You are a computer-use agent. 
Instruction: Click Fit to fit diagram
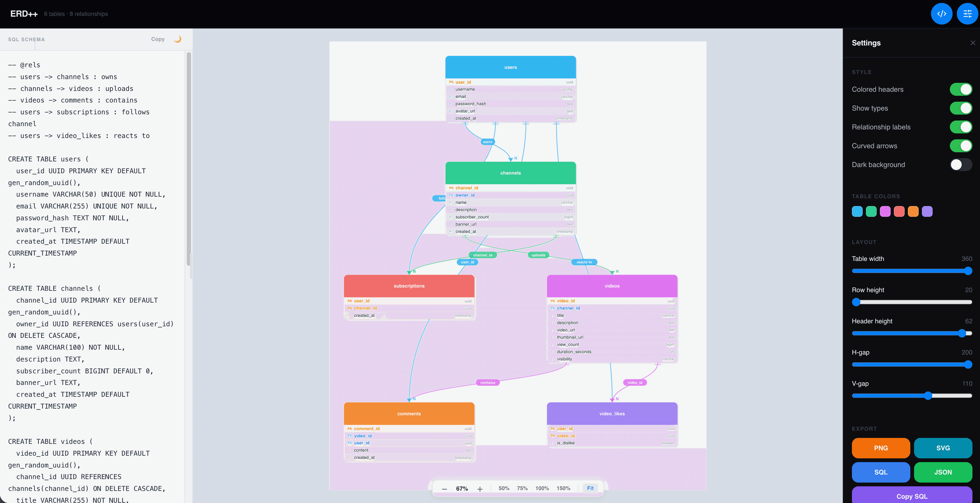(x=590, y=488)
